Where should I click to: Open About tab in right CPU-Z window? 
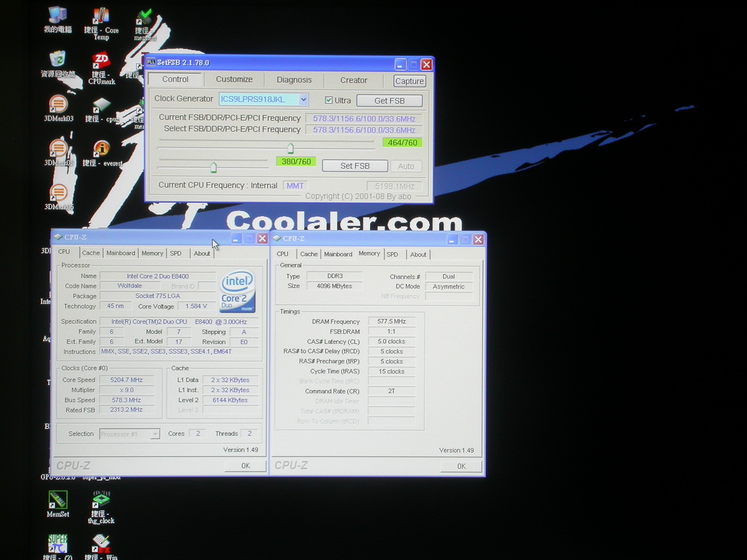pos(418,254)
